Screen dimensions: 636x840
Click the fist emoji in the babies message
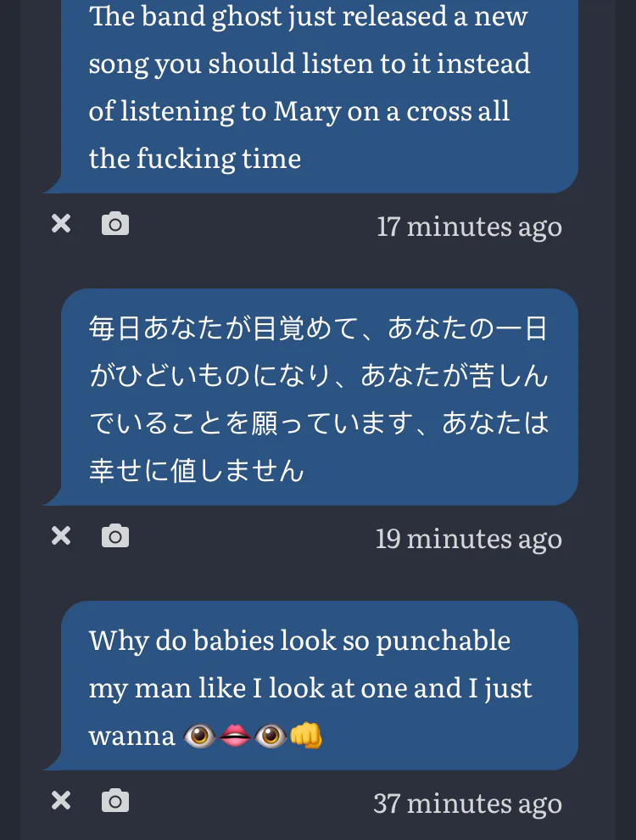[x=306, y=735]
